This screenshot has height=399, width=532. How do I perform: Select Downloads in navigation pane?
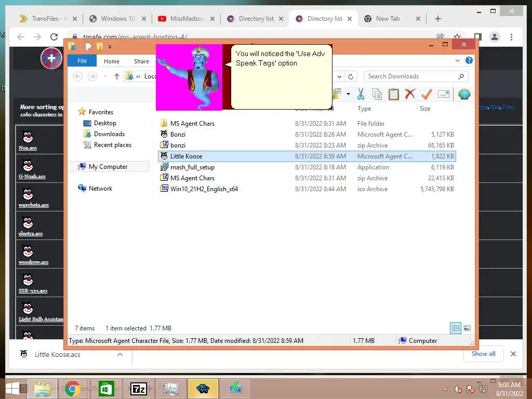tap(109, 134)
